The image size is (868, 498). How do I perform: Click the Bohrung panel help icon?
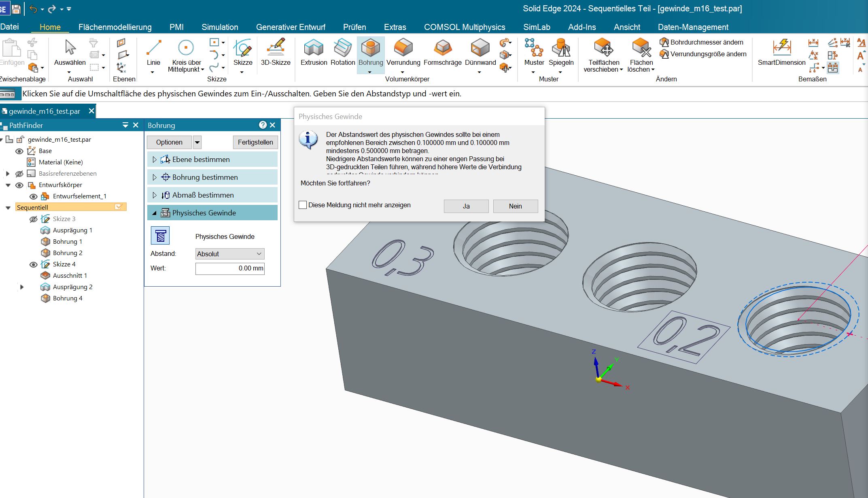263,125
